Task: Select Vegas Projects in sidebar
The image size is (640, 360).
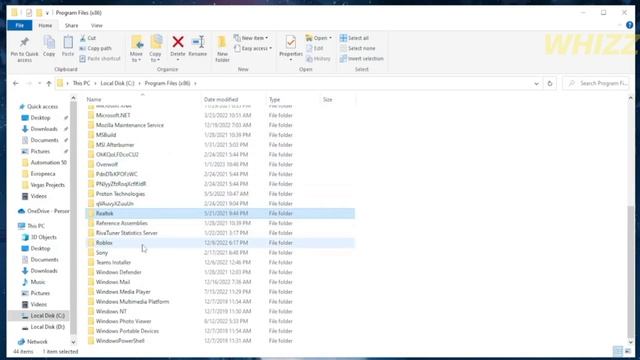Action: (47, 185)
